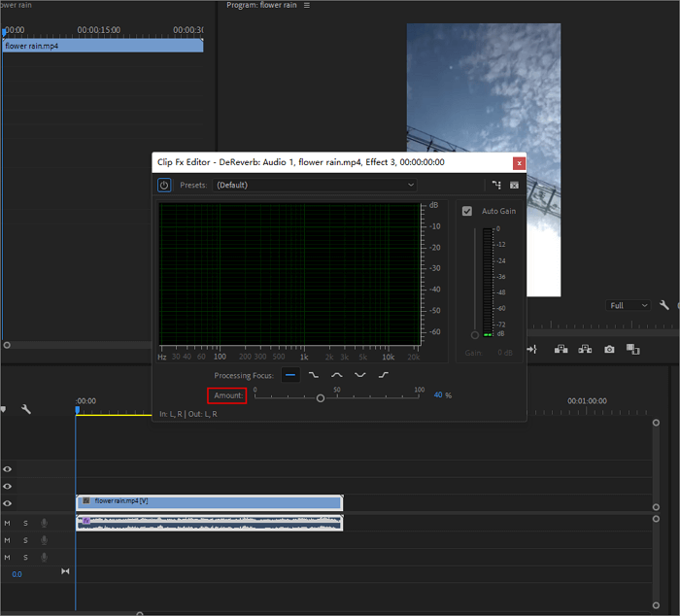Click the Comparison View icon

pyautogui.click(x=633, y=349)
